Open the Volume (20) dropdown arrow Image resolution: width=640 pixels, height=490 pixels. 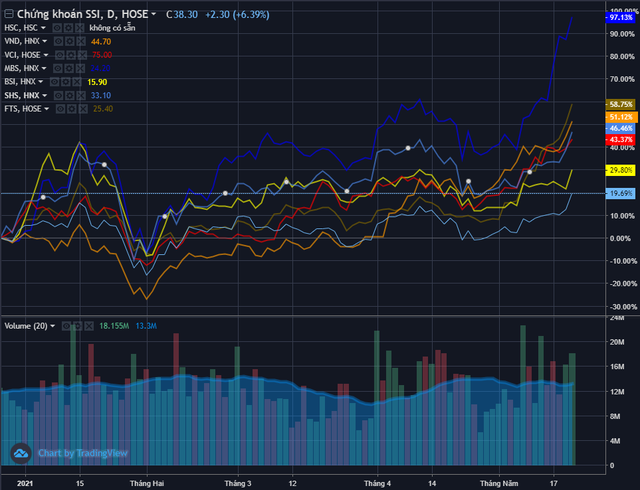tap(52, 326)
